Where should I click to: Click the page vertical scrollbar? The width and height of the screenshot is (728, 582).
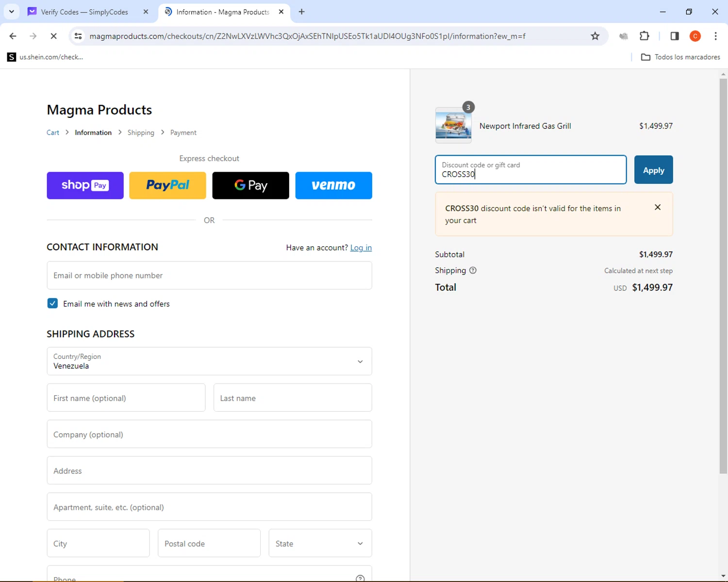pyautogui.click(x=723, y=276)
